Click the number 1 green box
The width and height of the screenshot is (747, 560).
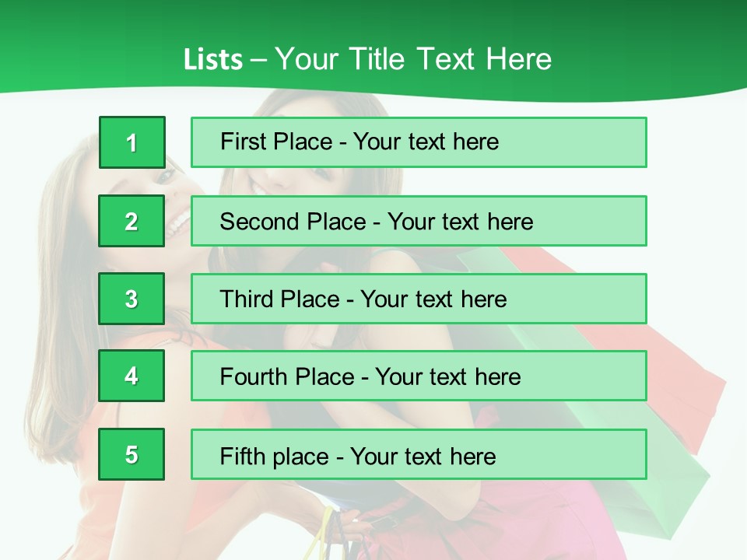(x=132, y=142)
